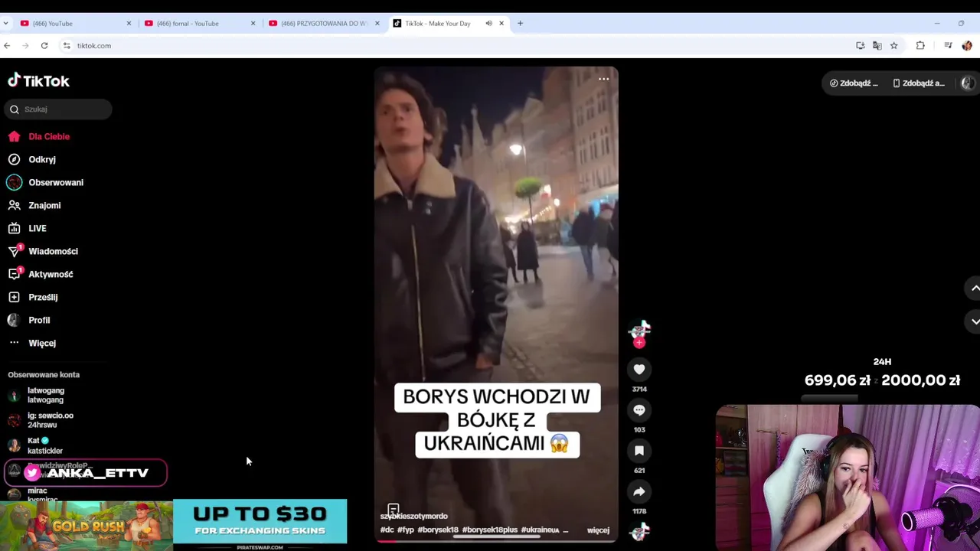Open the creator name szybkieszotymordo
980x551 pixels.
click(414, 517)
